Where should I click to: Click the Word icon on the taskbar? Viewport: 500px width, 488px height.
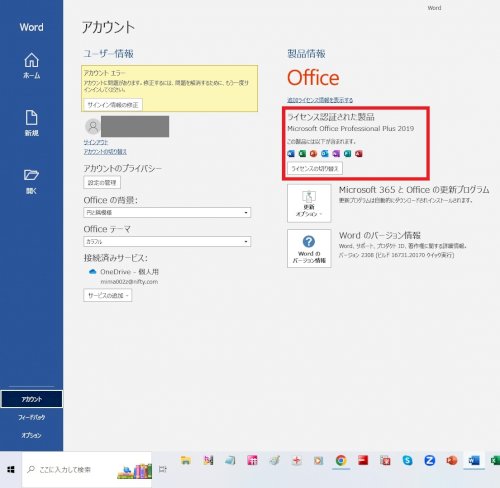click(x=474, y=461)
